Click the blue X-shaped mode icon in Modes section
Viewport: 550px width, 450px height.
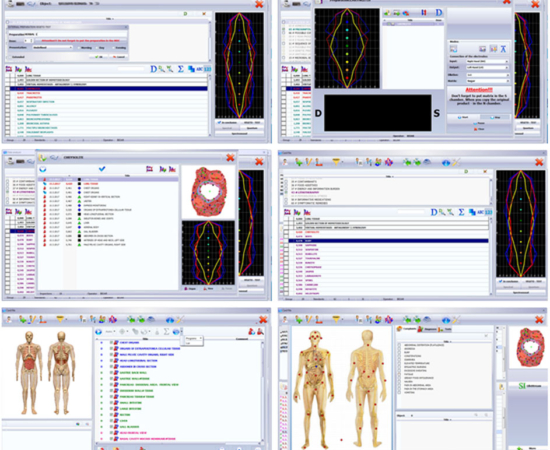tap(503, 49)
